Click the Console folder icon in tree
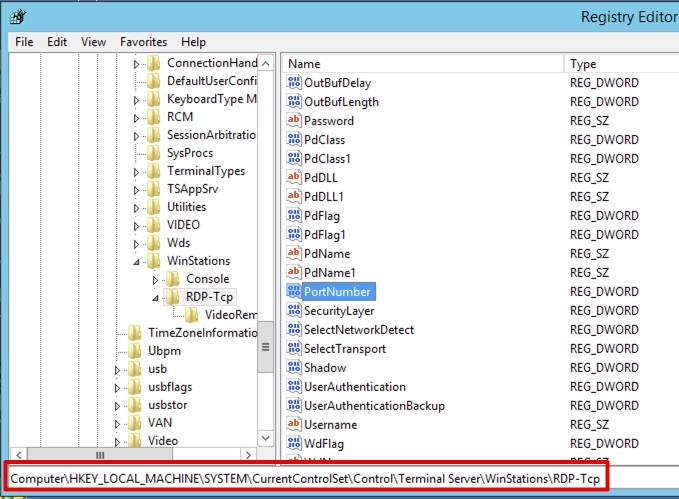The image size is (679, 499). [171, 279]
